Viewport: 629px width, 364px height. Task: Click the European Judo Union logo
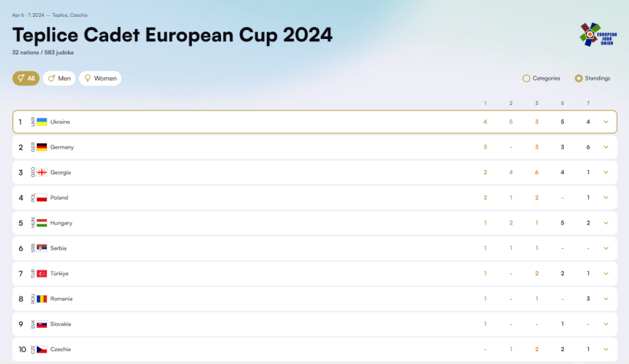pos(598,35)
